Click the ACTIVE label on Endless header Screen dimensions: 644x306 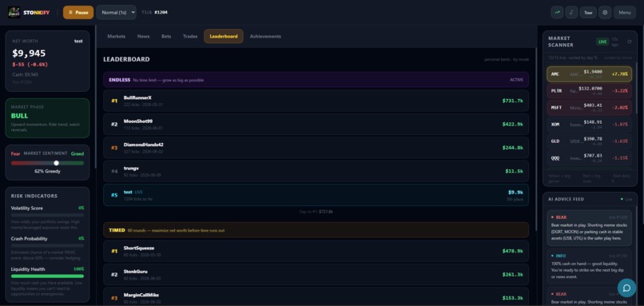pyautogui.click(x=517, y=80)
